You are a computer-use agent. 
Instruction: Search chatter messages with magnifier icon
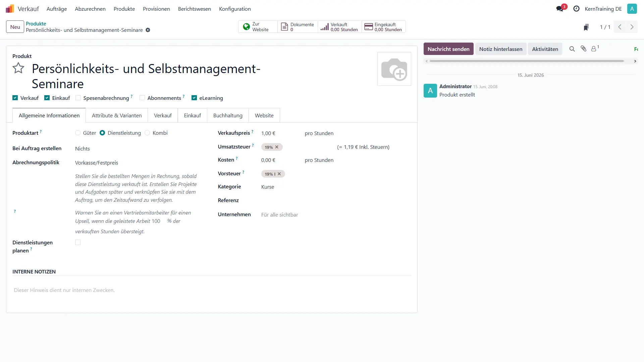tap(572, 49)
